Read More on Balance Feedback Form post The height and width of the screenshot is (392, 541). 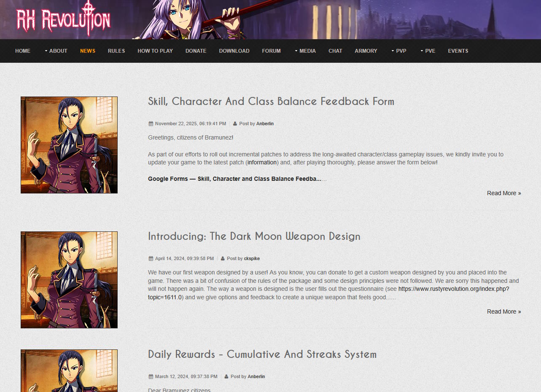point(504,193)
